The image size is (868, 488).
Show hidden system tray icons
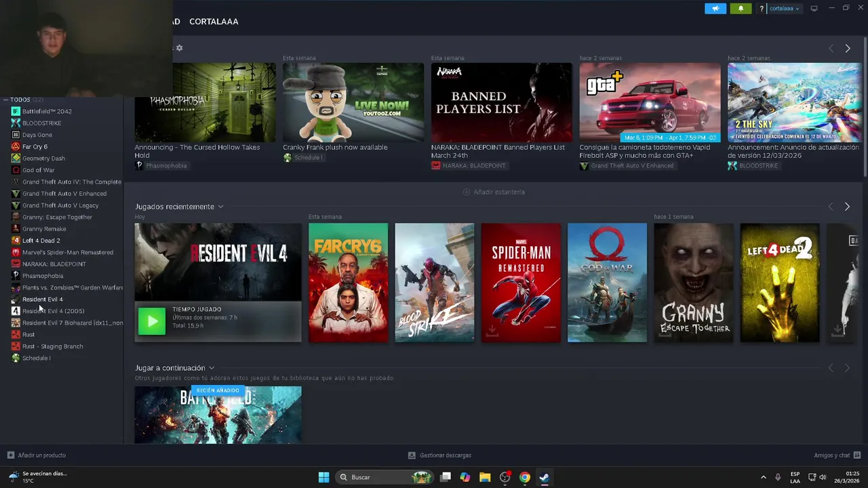[763, 477]
